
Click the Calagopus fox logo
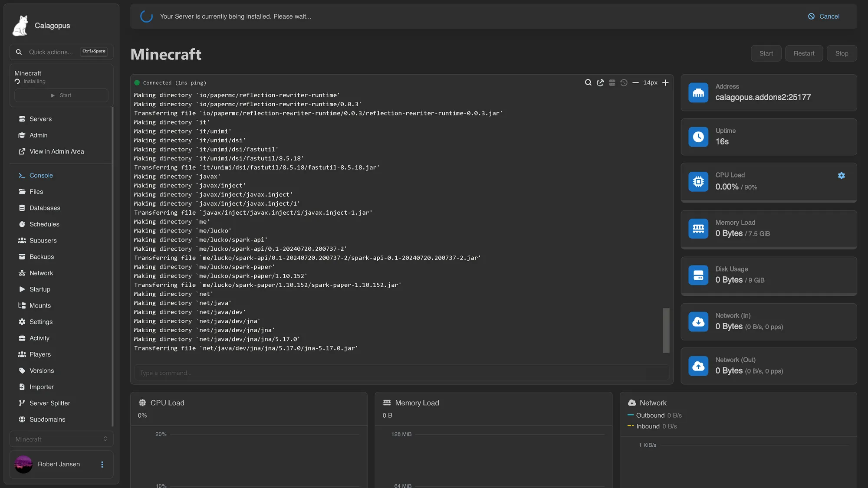coord(20,26)
